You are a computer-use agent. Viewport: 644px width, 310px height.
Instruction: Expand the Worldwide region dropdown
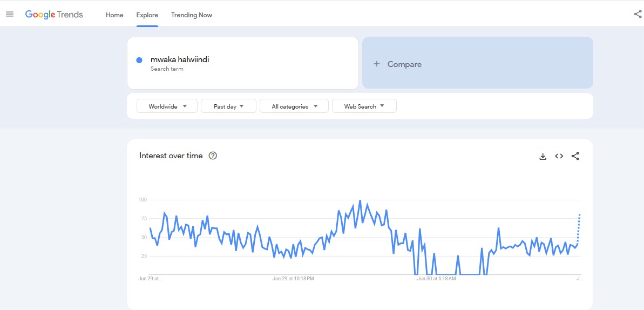pos(167,106)
